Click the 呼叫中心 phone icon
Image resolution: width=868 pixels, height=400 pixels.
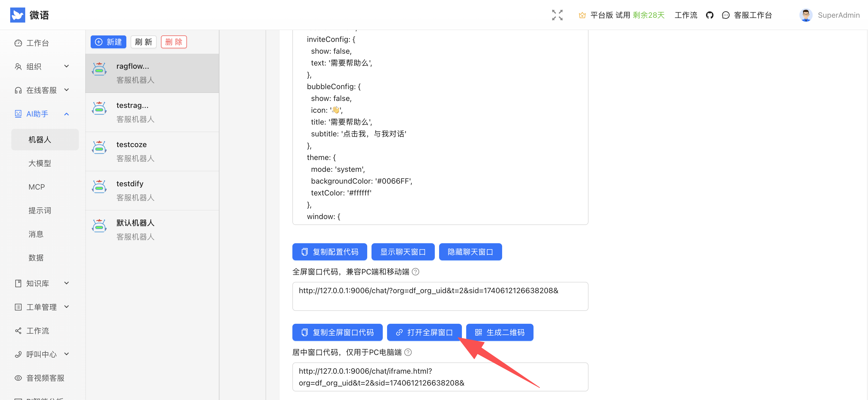click(x=18, y=354)
